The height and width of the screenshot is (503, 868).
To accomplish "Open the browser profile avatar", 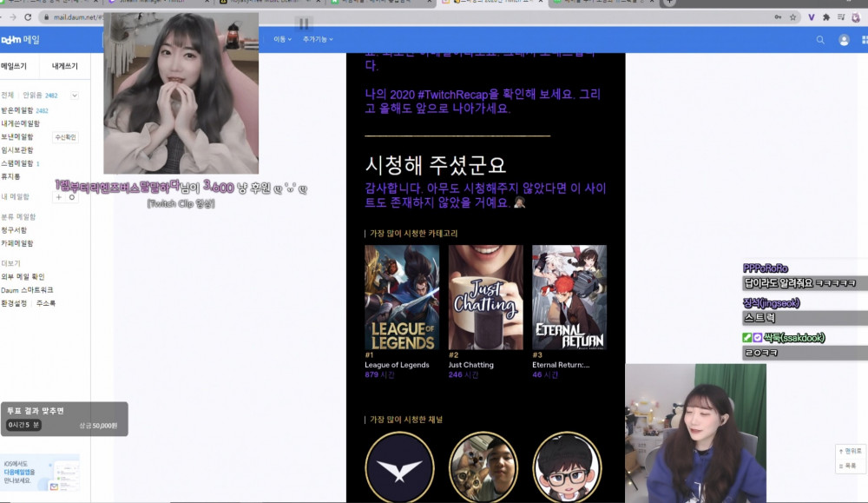I will tap(856, 17).
